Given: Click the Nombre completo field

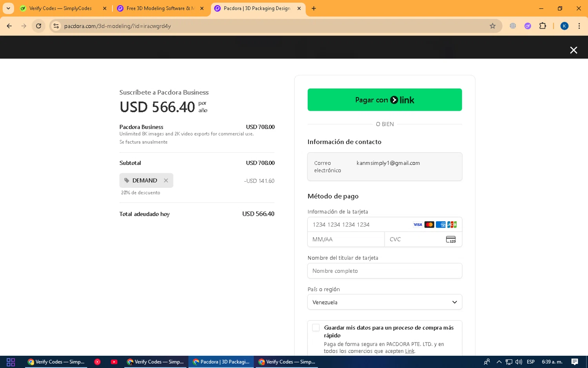Looking at the screenshot, I should [x=385, y=271].
